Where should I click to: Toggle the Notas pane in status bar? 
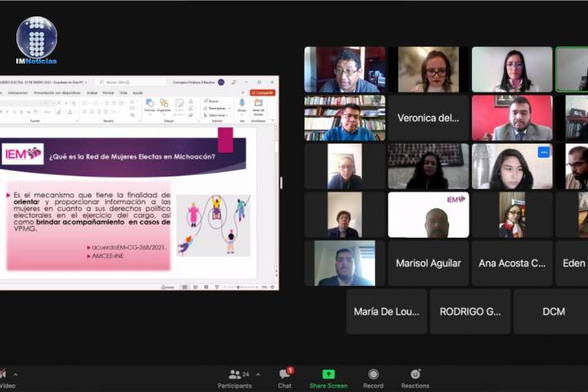pos(167,287)
